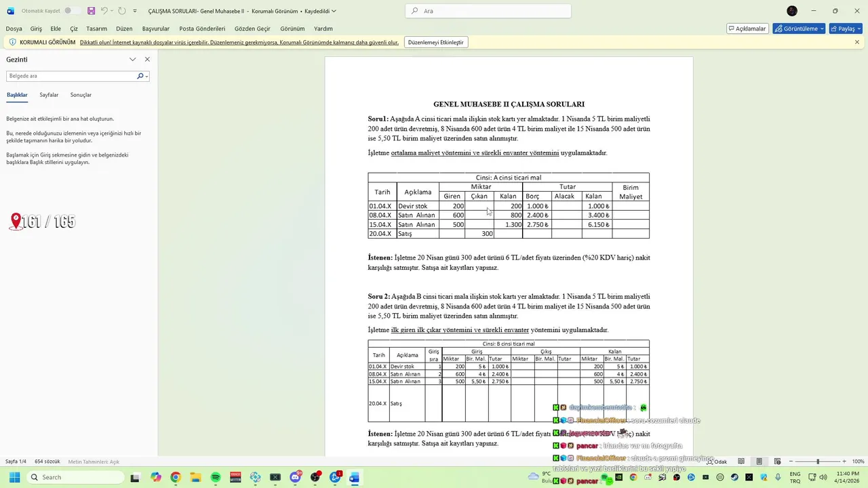Click the Windows Start button
The width and height of the screenshot is (868, 488).
[14, 477]
